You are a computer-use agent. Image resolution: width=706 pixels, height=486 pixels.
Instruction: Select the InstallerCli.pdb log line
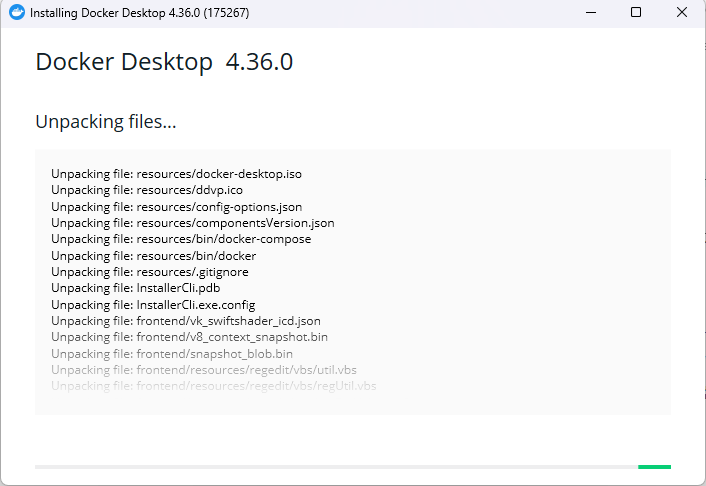pyautogui.click(x=136, y=288)
